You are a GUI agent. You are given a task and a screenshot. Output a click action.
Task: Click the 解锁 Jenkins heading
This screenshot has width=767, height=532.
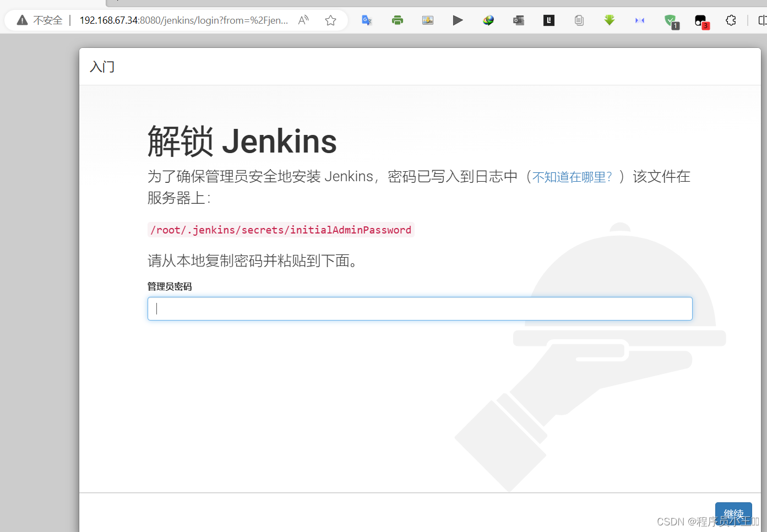[x=242, y=141]
